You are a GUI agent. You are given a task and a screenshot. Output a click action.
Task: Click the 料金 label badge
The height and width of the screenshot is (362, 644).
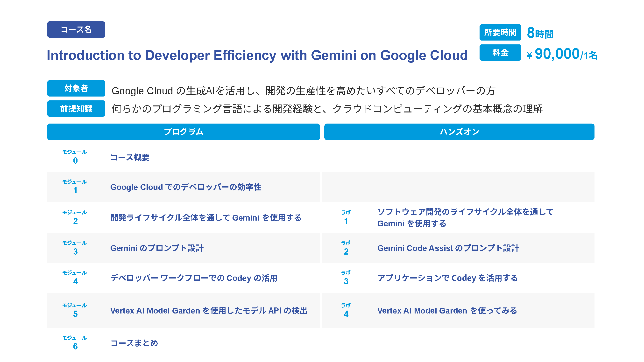(500, 53)
